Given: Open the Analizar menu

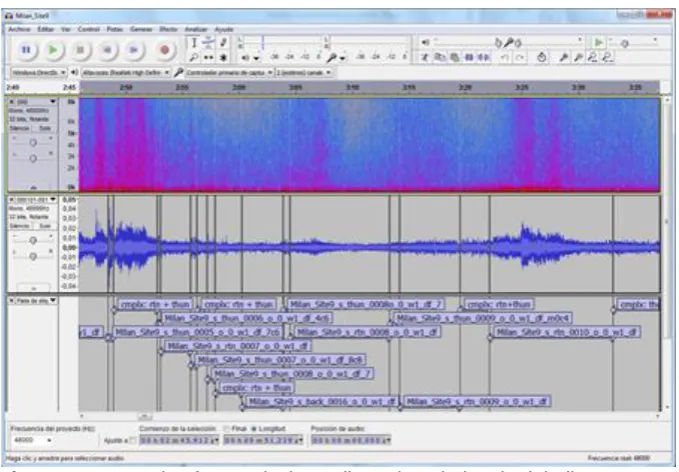Looking at the screenshot, I should pyautogui.click(x=197, y=29).
